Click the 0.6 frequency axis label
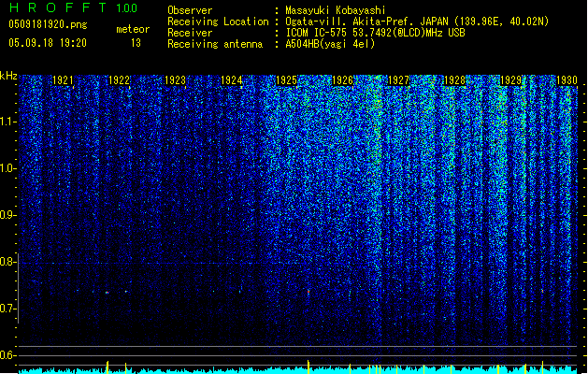The height and width of the screenshot is (374, 588). coord(7,355)
